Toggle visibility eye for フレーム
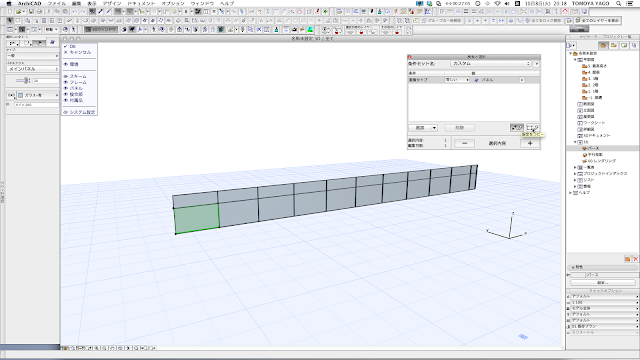The width and height of the screenshot is (640, 360). click(x=66, y=82)
